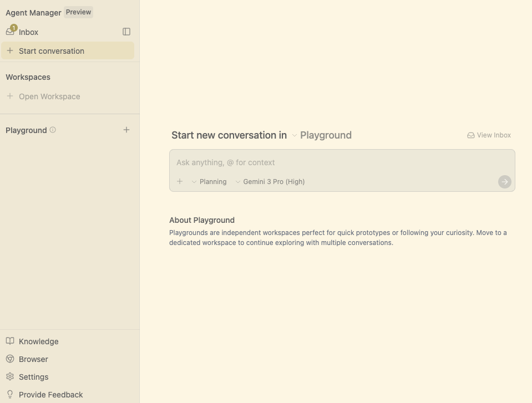Open the Browser from the sidebar
The width and height of the screenshot is (532, 403).
point(33,359)
